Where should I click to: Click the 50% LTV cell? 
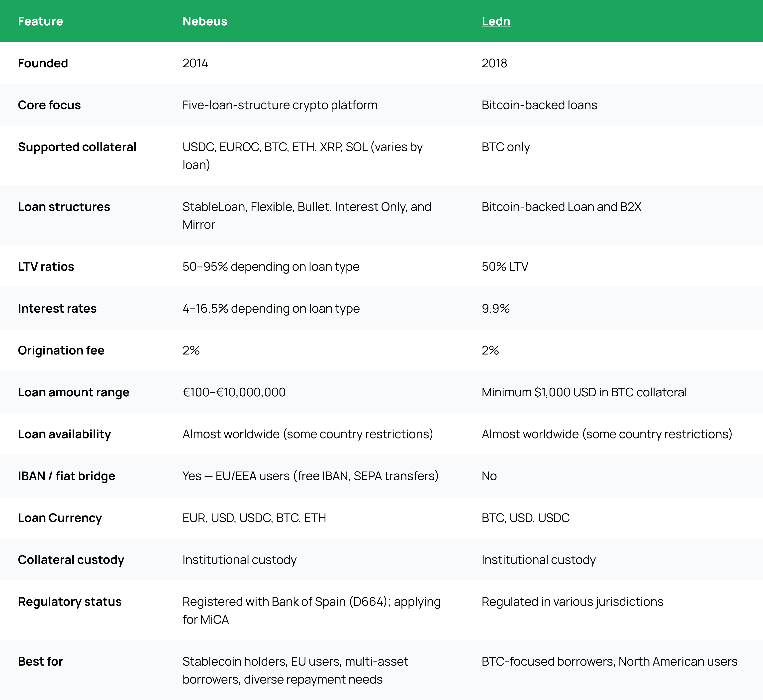tap(505, 267)
